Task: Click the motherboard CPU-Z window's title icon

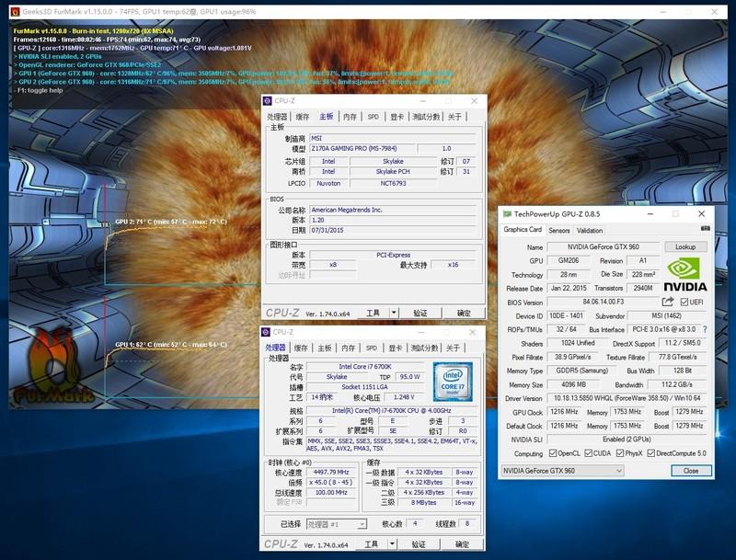Action: coord(267,101)
